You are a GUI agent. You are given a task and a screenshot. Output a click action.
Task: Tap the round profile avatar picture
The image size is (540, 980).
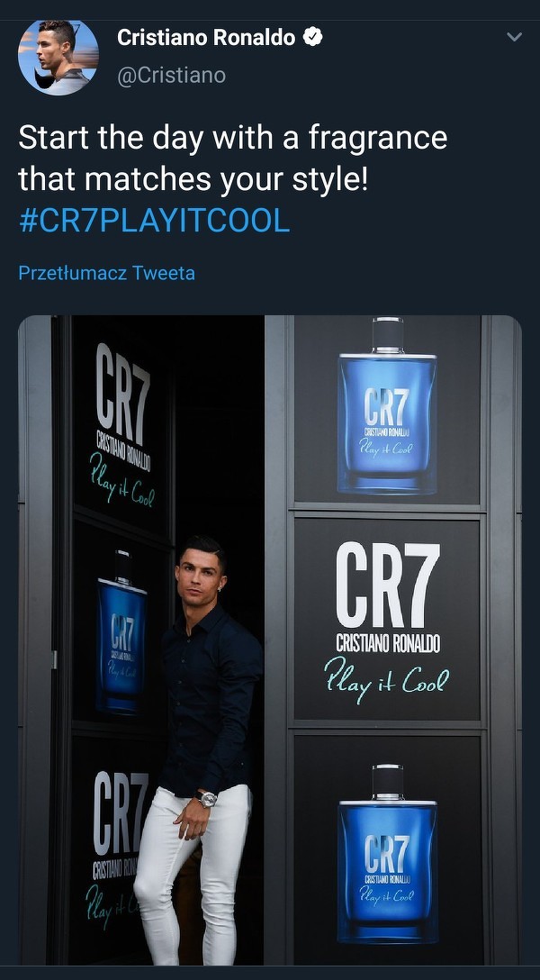click(x=58, y=57)
